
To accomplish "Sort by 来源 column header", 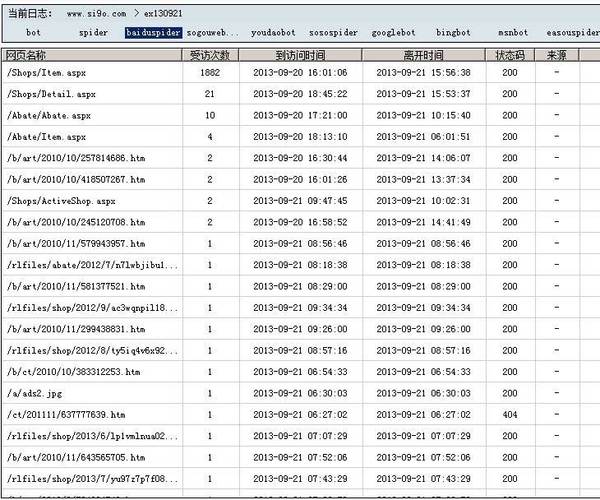I will pos(557,55).
